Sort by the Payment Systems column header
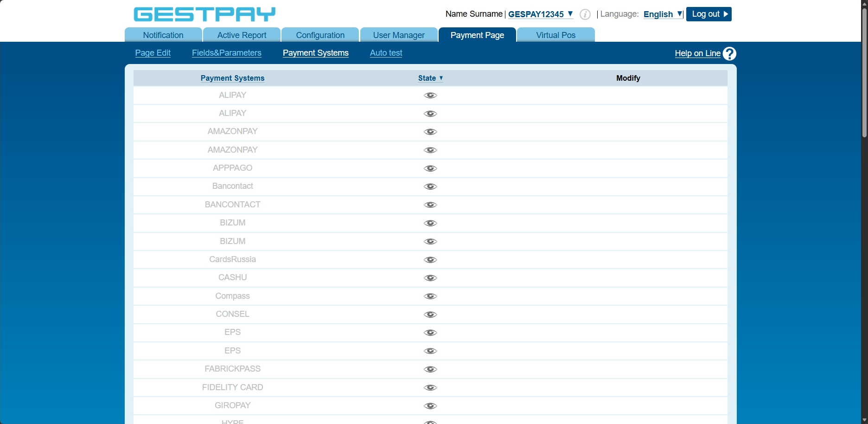The width and height of the screenshot is (868, 424). pyautogui.click(x=232, y=78)
